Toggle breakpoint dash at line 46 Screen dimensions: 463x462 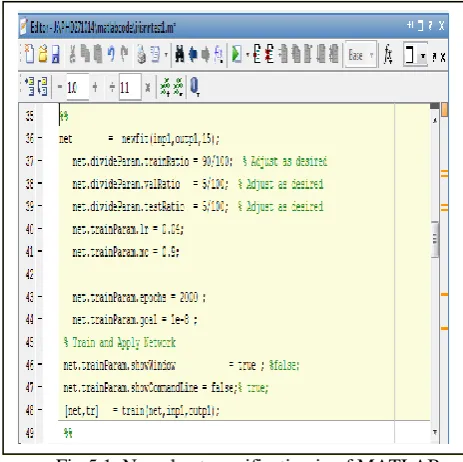point(40,364)
